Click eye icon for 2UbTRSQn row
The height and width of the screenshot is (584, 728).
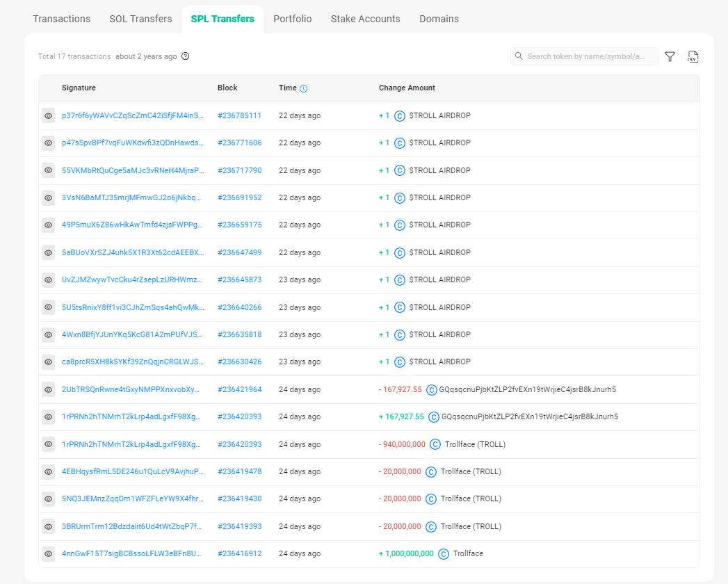click(48, 389)
